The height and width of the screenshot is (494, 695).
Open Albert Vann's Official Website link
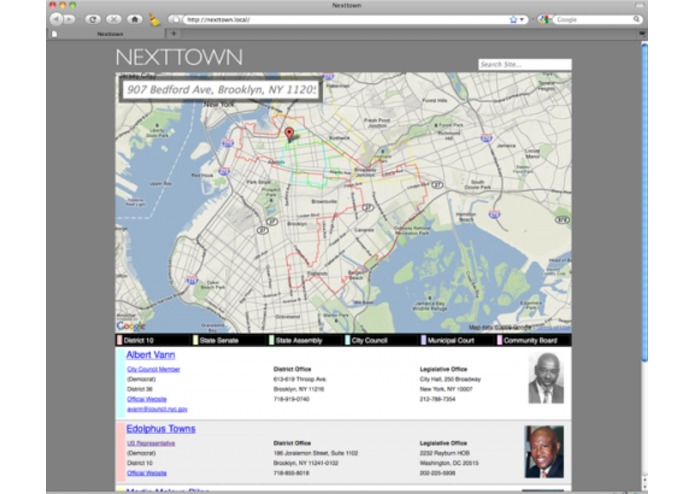coord(147,399)
